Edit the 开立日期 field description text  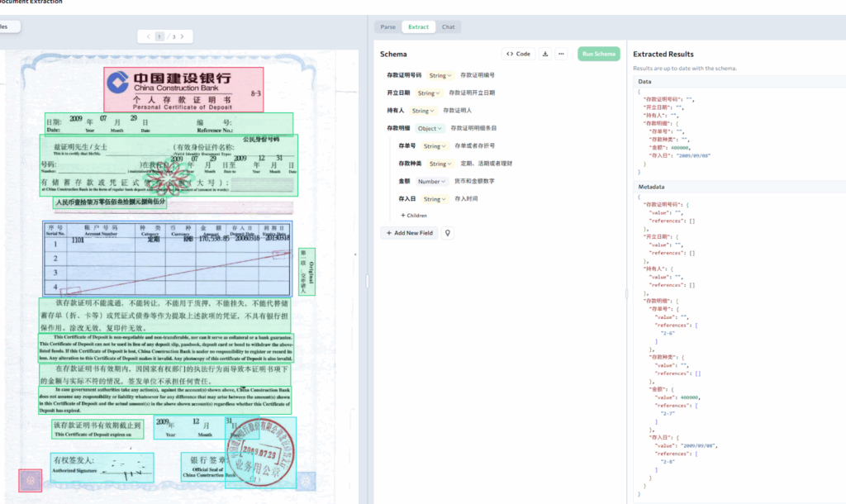[477, 93]
